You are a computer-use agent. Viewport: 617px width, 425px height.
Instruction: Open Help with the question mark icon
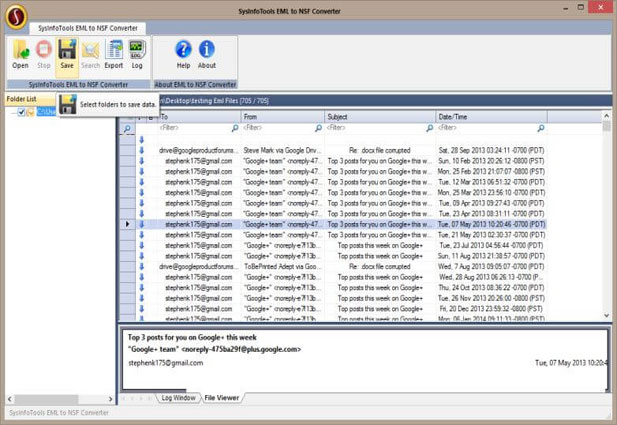click(x=183, y=55)
